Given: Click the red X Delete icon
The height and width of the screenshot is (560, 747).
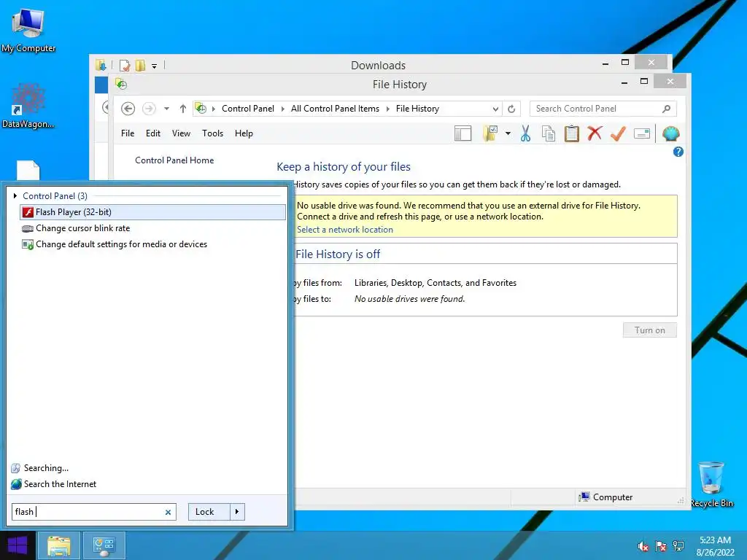Looking at the screenshot, I should (x=595, y=134).
